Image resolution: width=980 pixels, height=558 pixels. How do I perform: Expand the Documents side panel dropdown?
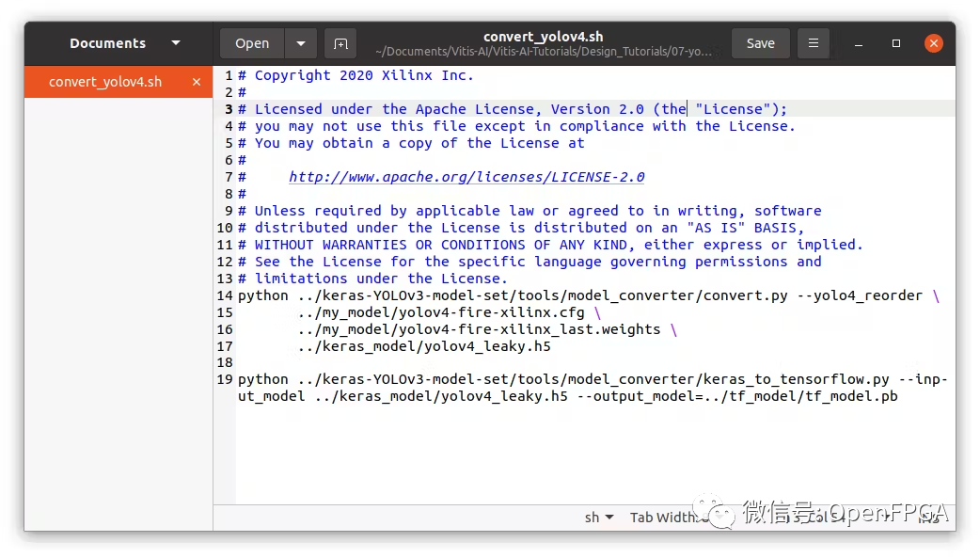coord(176,43)
